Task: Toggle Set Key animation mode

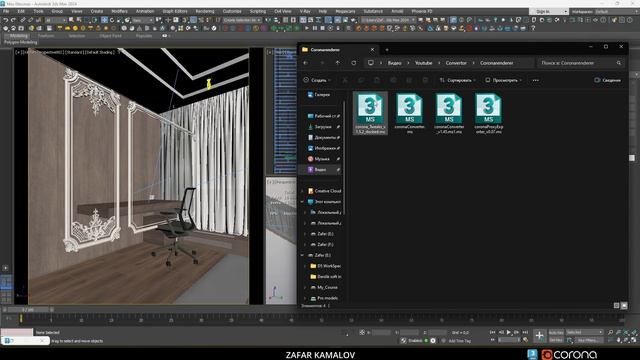Action: (x=556, y=340)
